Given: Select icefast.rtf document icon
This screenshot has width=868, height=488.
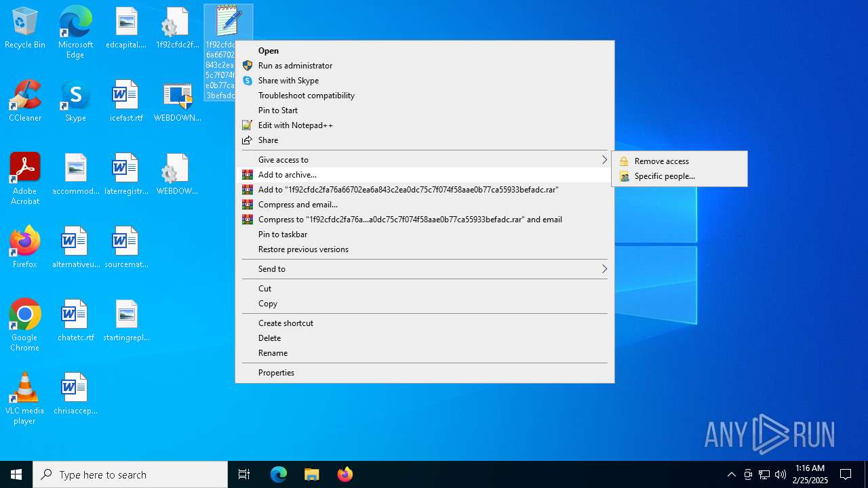Looking at the screenshot, I should (126, 102).
